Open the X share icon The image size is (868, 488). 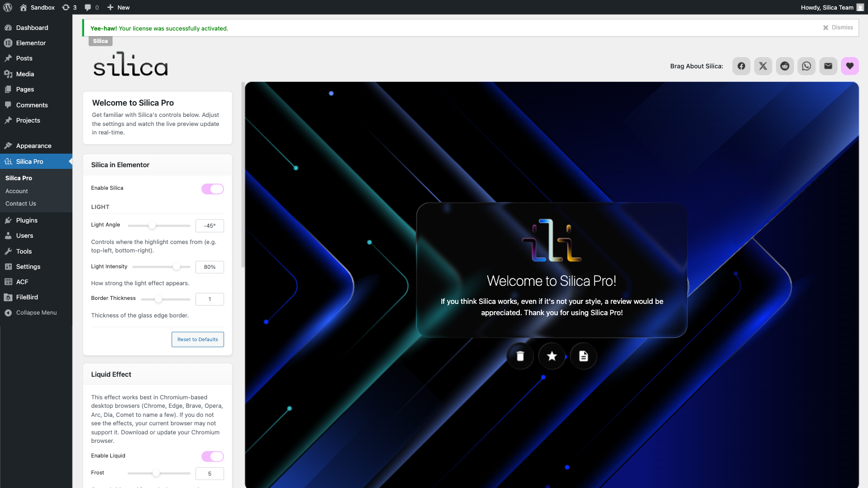pos(763,66)
